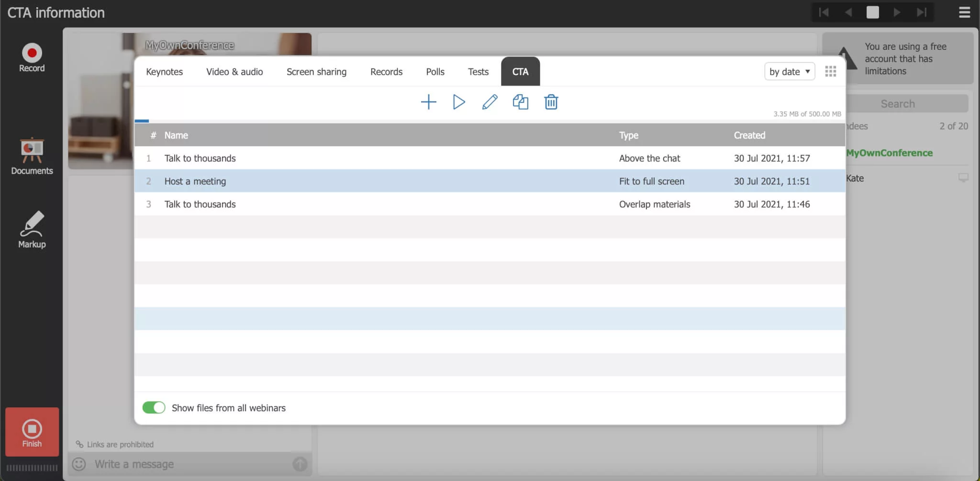The image size is (980, 481).
Task: Switch to grid view icon
Action: pyautogui.click(x=830, y=72)
